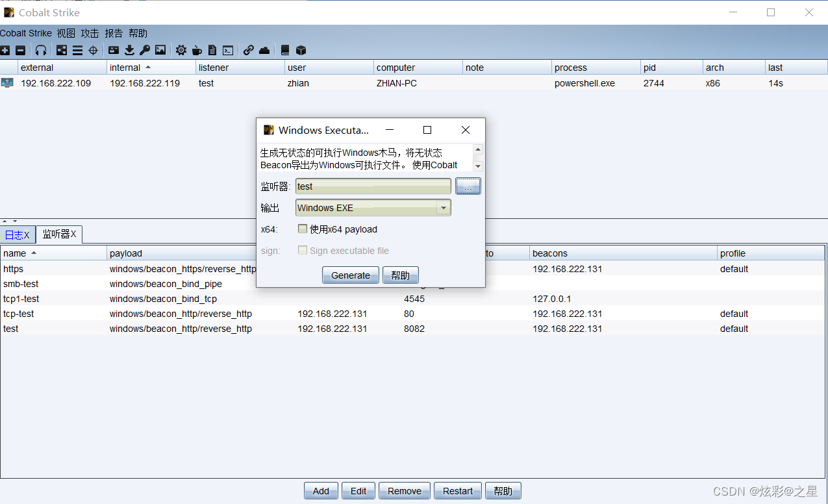
Task: Click the Restart listener button
Action: coord(458,491)
